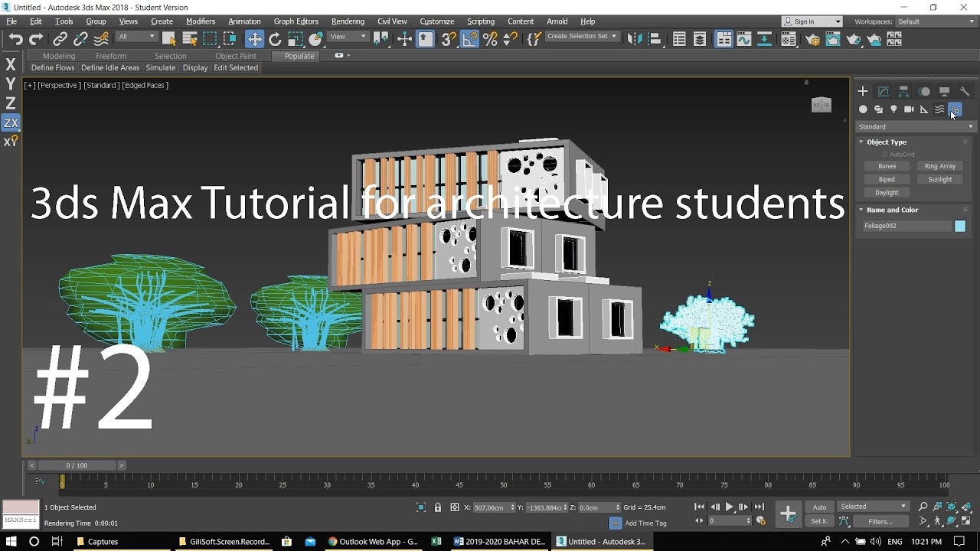This screenshot has height=551, width=980.
Task: Click the Define Flows button
Action: [x=53, y=68]
